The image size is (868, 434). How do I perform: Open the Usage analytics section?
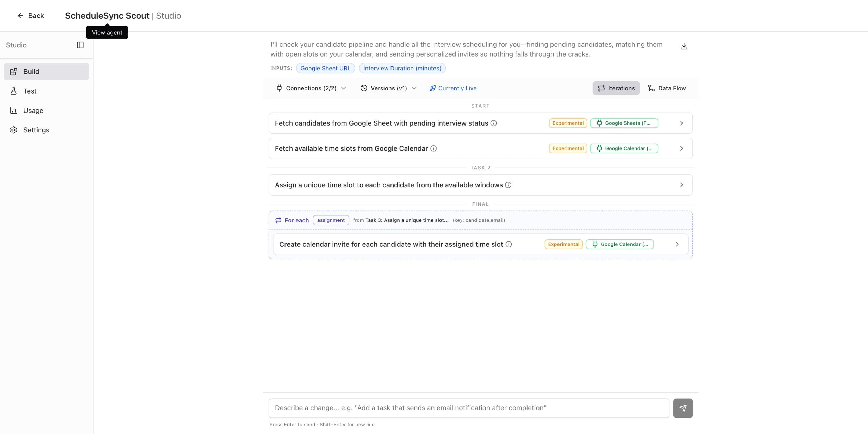click(x=33, y=110)
